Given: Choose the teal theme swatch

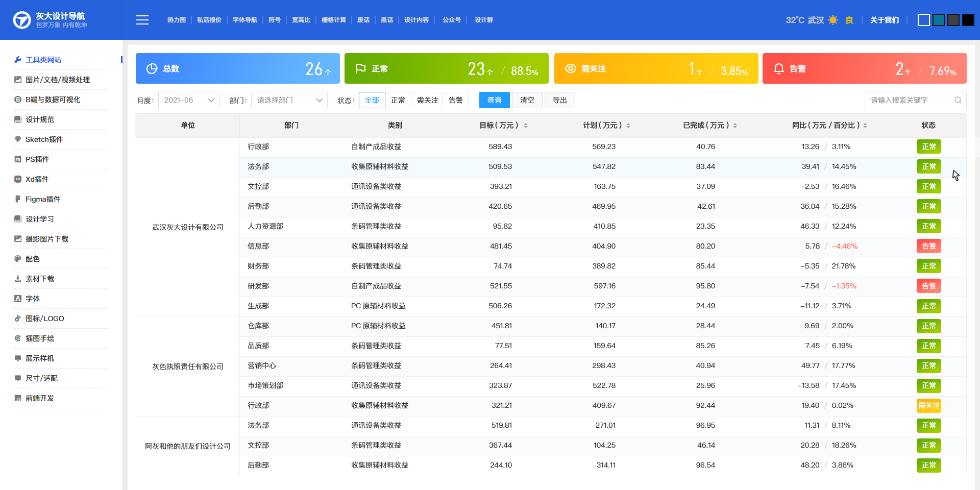Looking at the screenshot, I should (x=939, y=20).
